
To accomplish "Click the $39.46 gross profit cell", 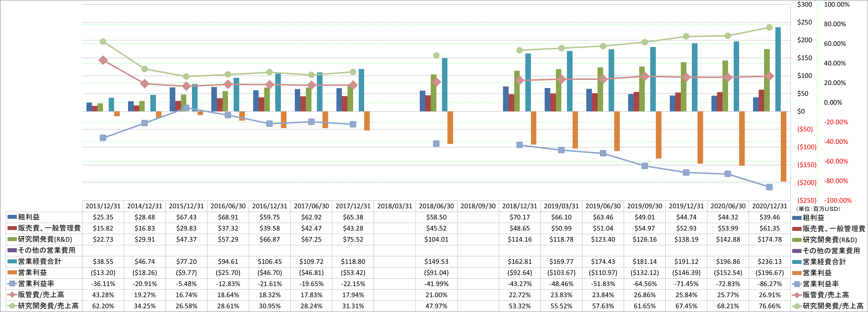I will tap(770, 217).
